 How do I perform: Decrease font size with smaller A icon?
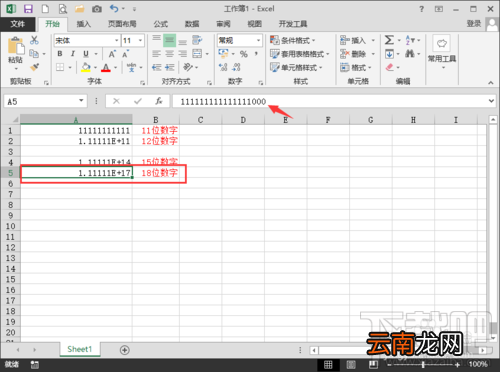(125, 54)
